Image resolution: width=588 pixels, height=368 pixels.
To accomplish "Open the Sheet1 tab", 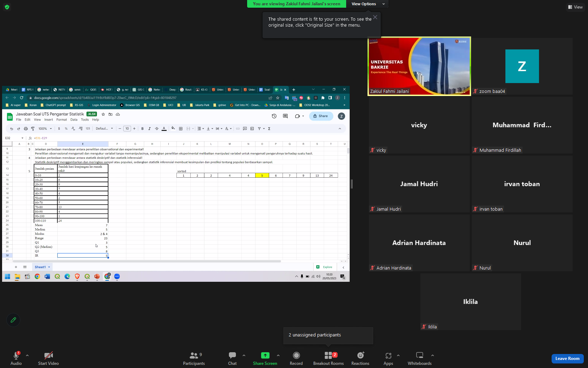I will click(x=42, y=267).
